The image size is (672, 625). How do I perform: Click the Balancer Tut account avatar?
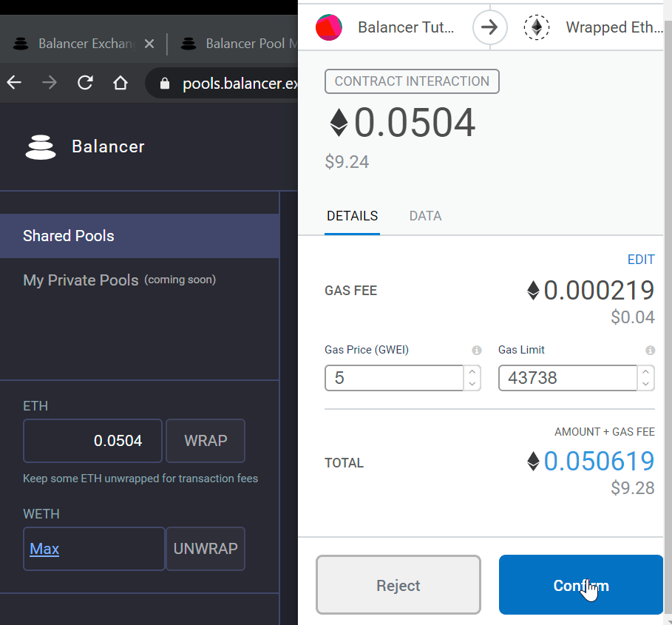coord(329,27)
